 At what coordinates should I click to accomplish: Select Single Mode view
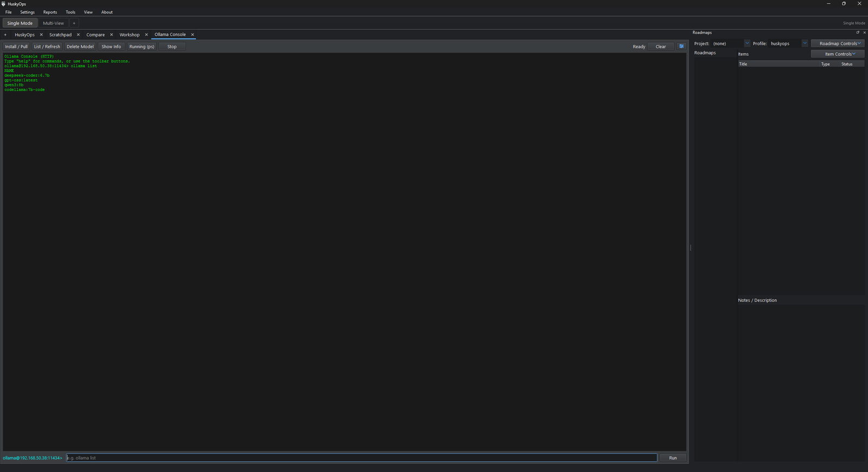[x=20, y=23]
